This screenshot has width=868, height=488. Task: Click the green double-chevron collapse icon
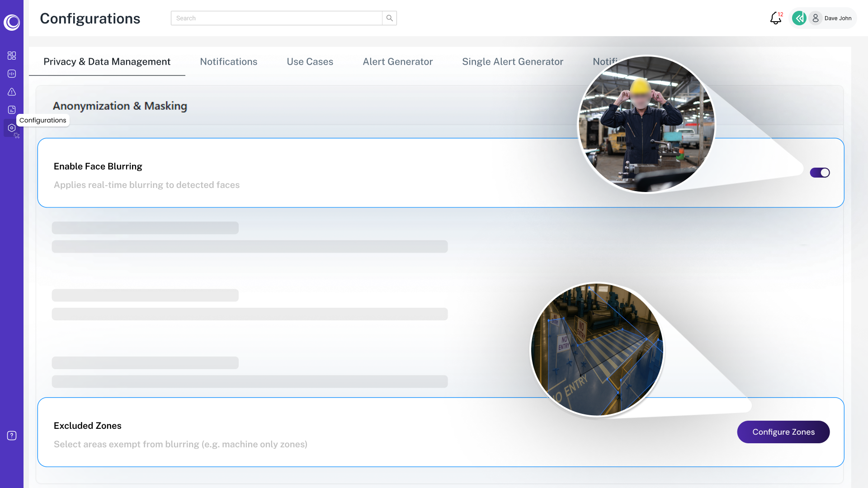[x=799, y=18]
